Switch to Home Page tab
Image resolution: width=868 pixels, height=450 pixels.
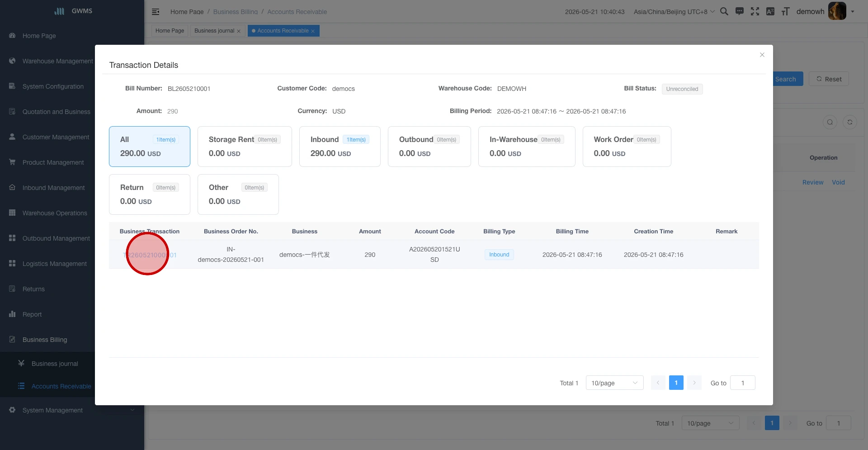[170, 31]
